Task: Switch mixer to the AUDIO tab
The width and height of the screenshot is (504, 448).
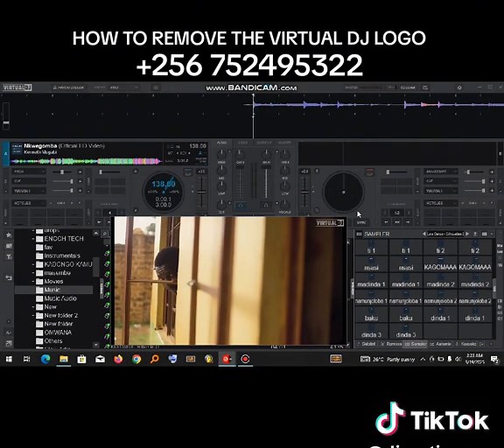Action: pos(221,143)
